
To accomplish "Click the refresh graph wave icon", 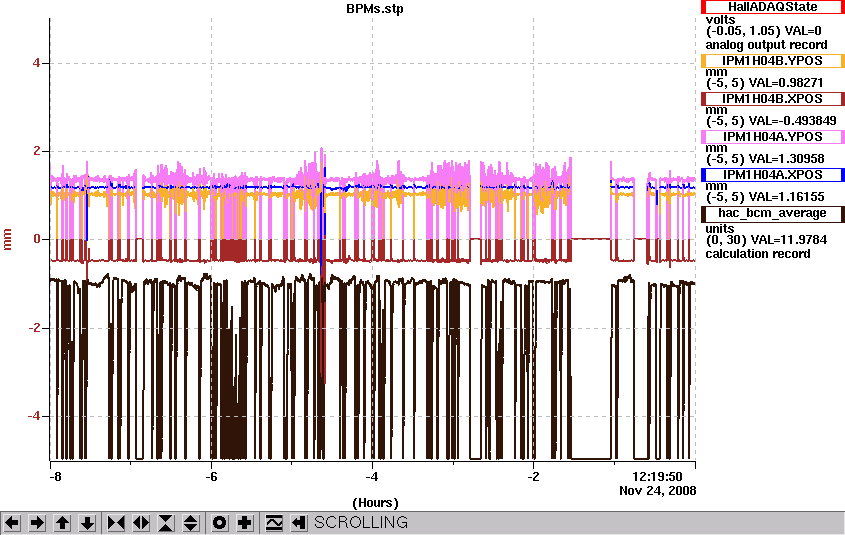I will (274, 523).
